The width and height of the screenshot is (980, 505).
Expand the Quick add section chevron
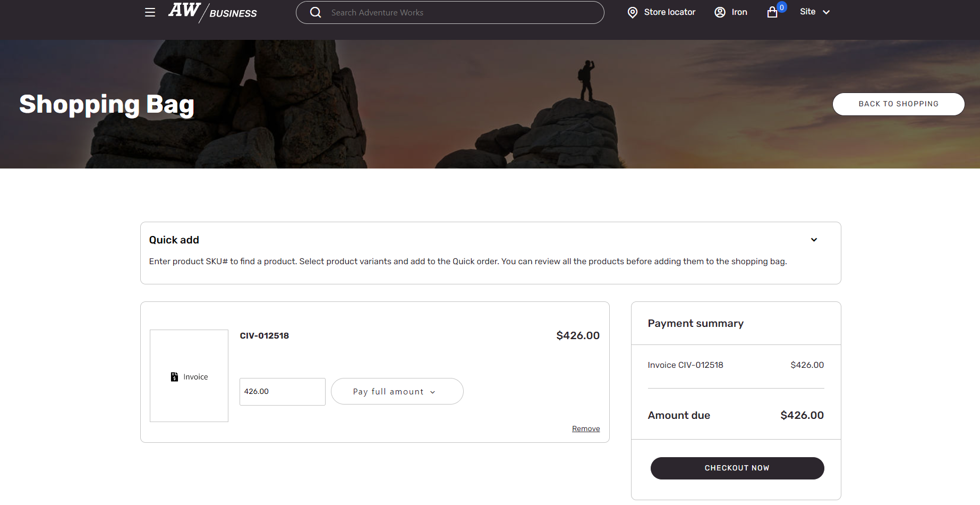[x=814, y=240]
